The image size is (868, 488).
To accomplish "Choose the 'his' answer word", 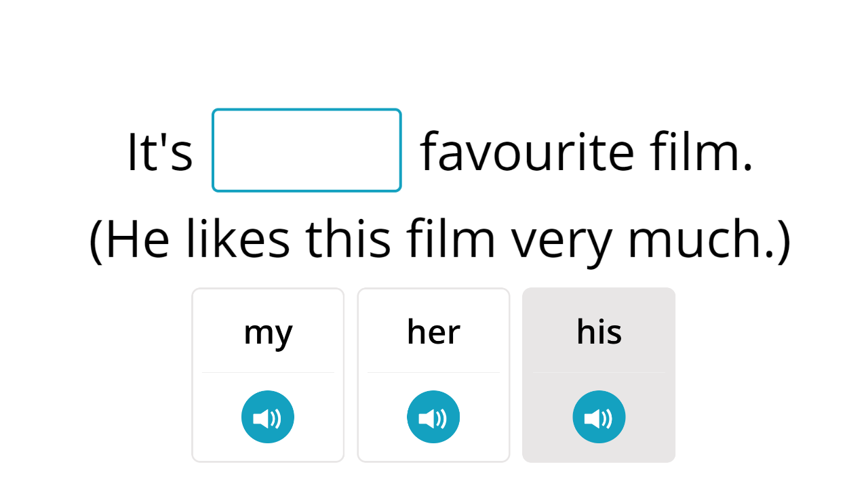I will coord(599,332).
